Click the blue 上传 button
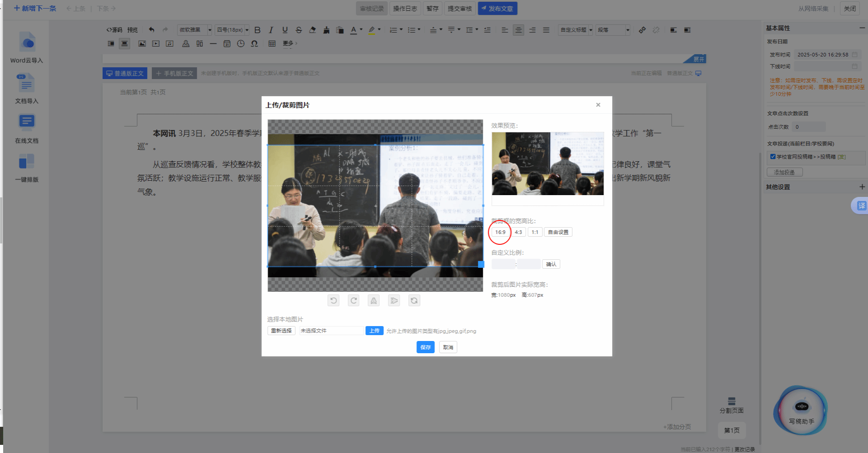 pyautogui.click(x=374, y=331)
